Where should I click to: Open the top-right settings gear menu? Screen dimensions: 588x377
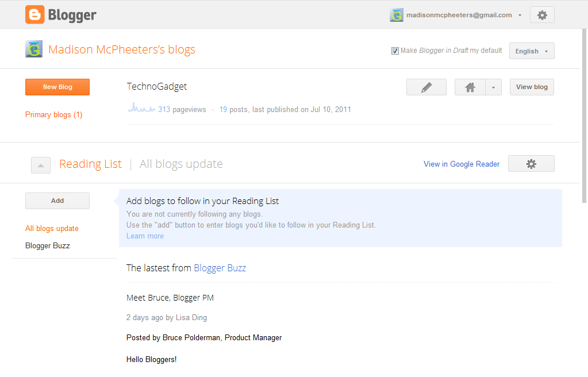click(x=542, y=15)
